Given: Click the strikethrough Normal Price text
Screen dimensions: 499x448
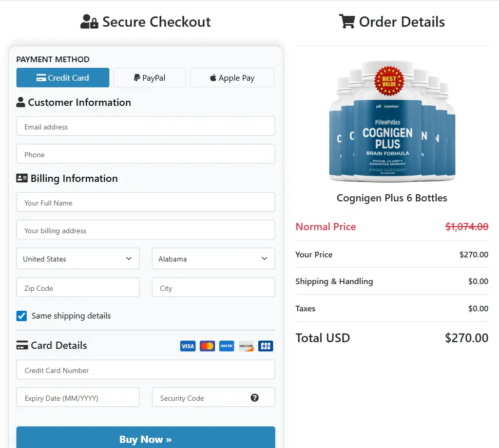Looking at the screenshot, I should click(466, 227).
